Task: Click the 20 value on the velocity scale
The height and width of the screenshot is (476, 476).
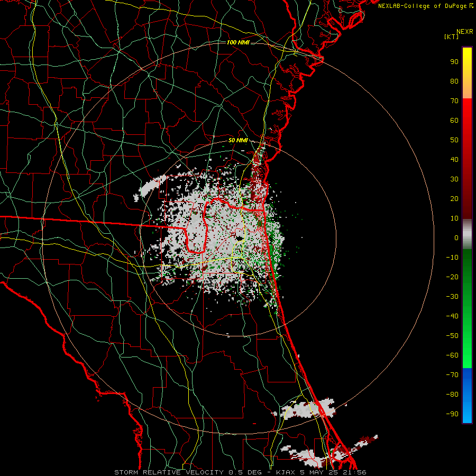Action: (x=454, y=199)
